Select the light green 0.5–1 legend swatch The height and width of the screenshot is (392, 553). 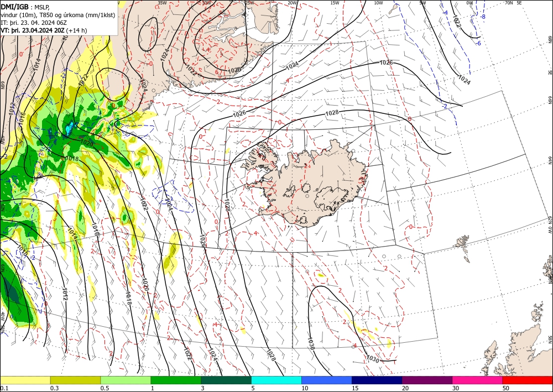(126, 380)
